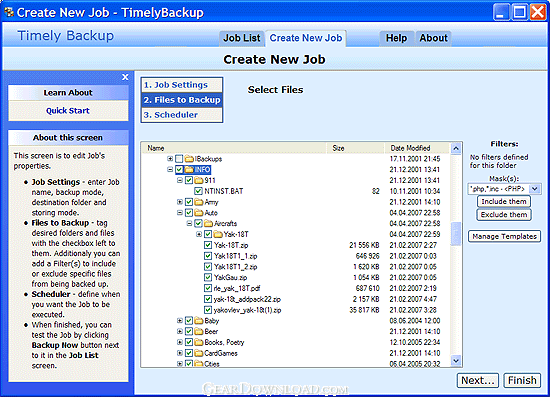
Task: Click the file list vertical scrollbar thumb
Action: [x=455, y=234]
